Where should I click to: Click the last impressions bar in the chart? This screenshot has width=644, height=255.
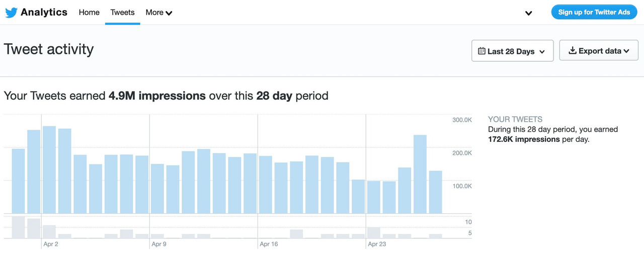coord(436,192)
